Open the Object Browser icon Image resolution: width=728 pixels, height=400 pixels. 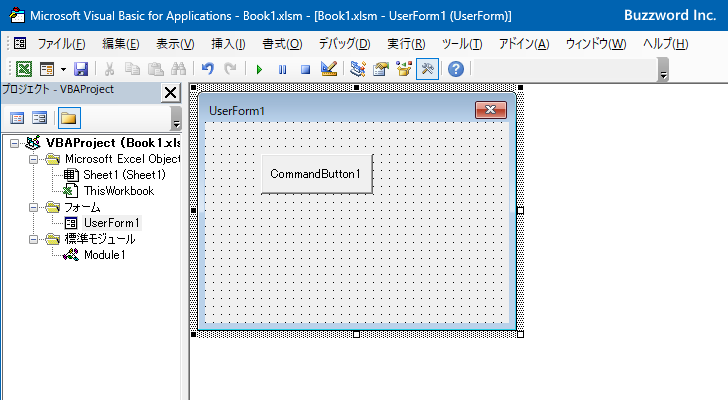point(404,69)
